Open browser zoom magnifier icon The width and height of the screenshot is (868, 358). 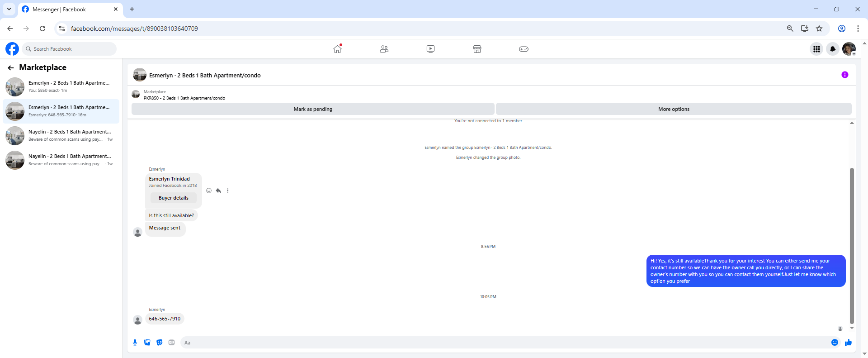tap(790, 29)
